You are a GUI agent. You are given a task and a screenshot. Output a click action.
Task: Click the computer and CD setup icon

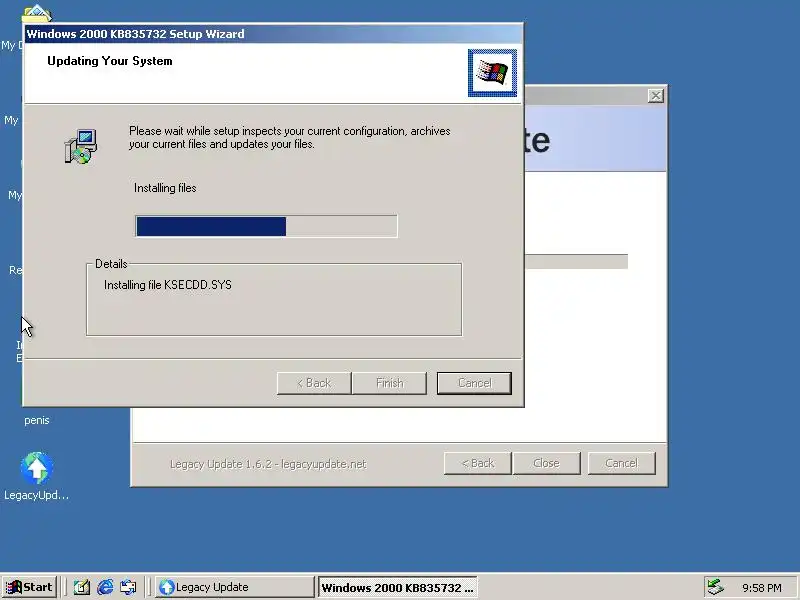click(81, 146)
